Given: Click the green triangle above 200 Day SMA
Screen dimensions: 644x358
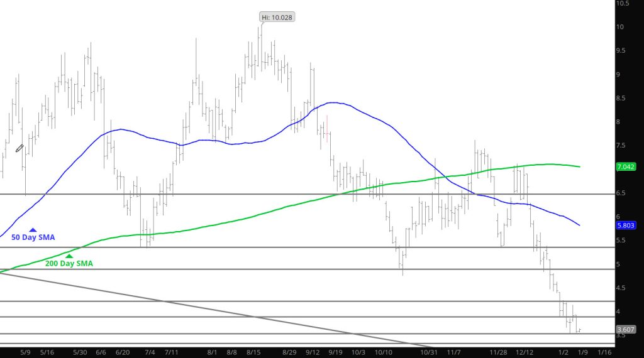Looking at the screenshot, I should pos(69,256).
